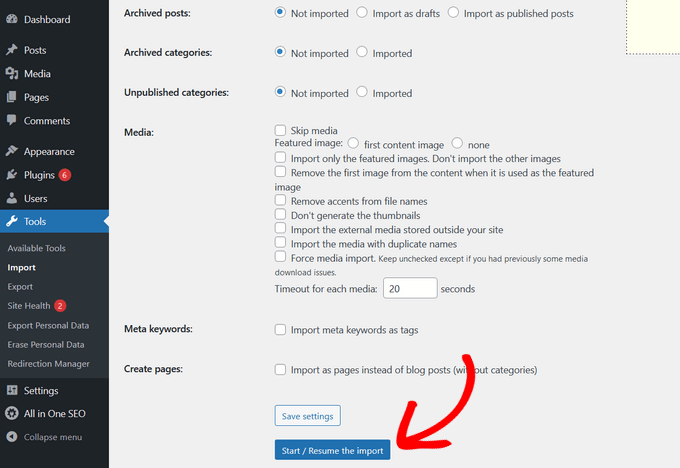Collapse the admin sidebar menu

pos(46,437)
